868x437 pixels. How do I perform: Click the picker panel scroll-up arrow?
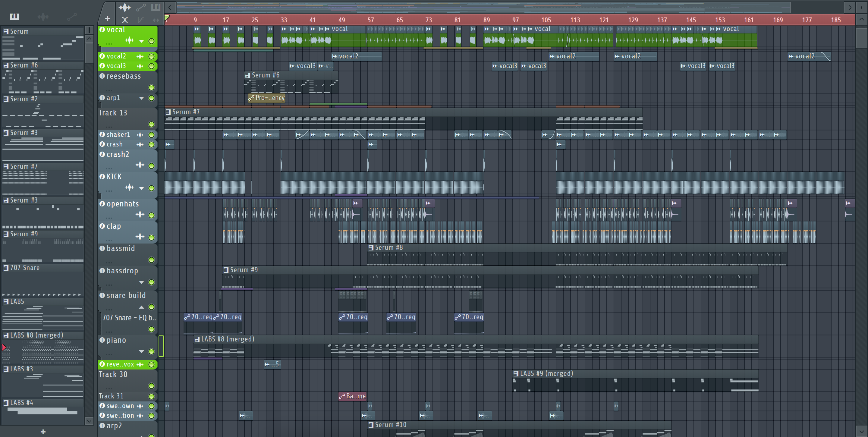click(x=89, y=39)
